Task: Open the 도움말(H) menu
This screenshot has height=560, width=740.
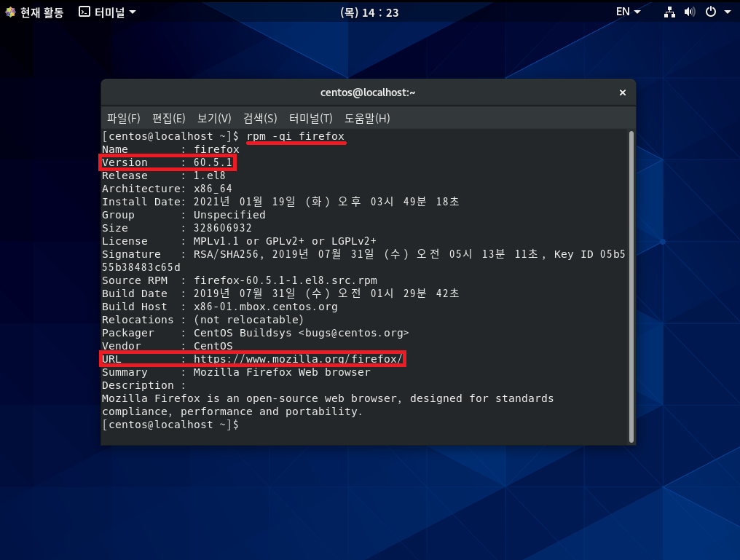Action: tap(366, 119)
